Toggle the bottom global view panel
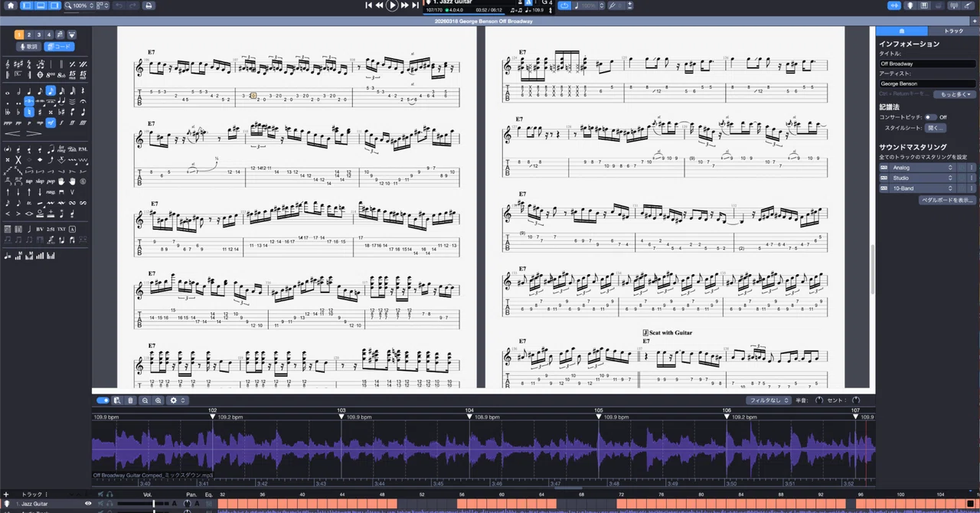Image resolution: width=980 pixels, height=513 pixels. pos(41,5)
